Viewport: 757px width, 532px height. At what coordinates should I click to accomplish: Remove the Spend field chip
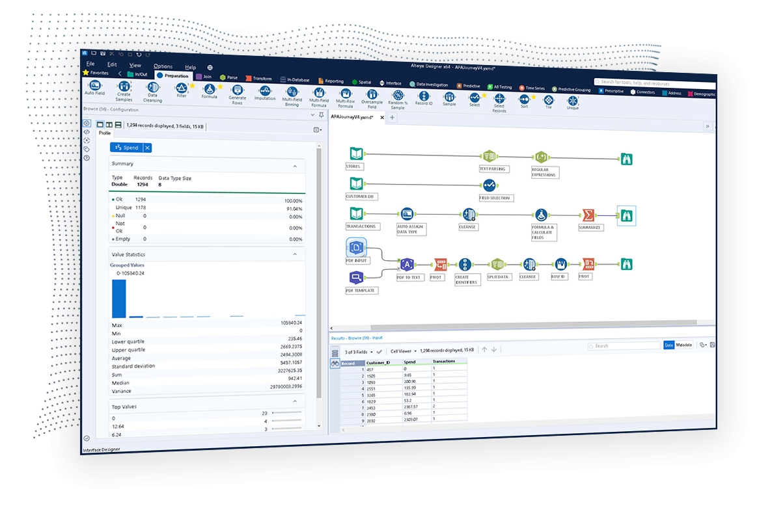(148, 148)
